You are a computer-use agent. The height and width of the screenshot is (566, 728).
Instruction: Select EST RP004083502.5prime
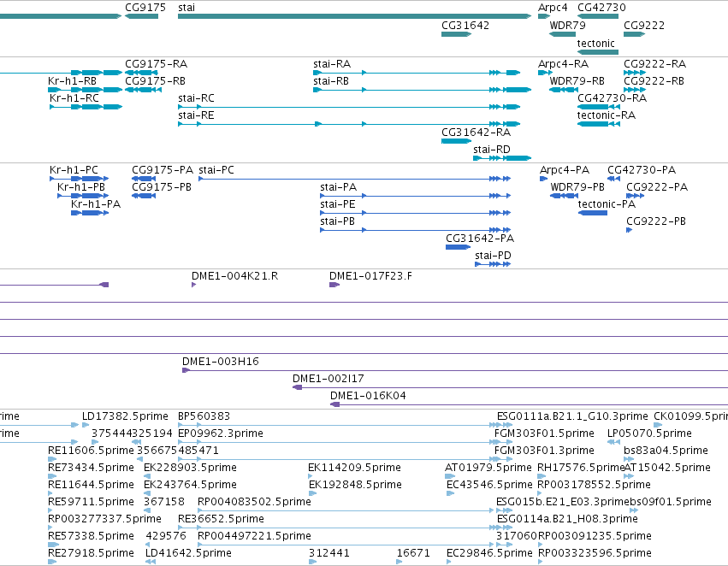[346, 510]
